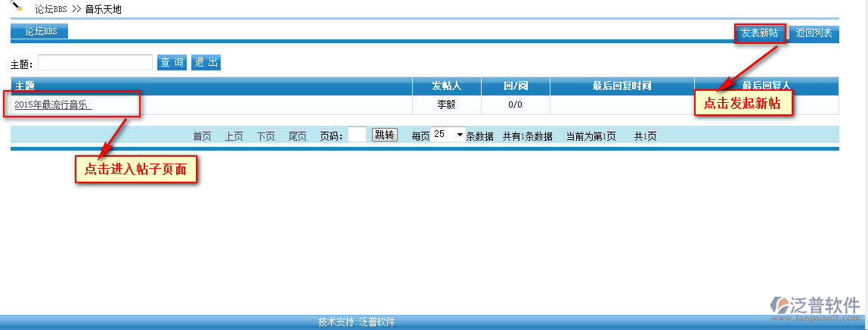Go to 尾页 in the pager

click(x=298, y=136)
